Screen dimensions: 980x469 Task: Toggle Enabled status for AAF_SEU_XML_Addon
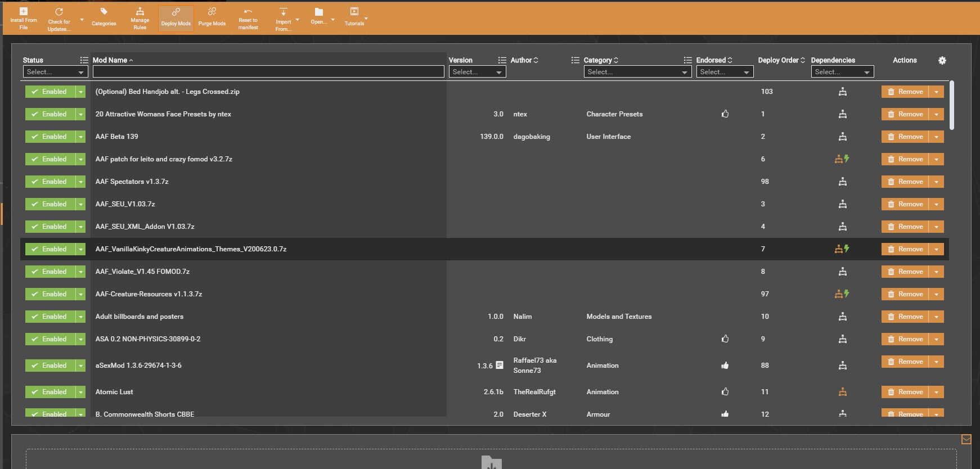coord(50,227)
